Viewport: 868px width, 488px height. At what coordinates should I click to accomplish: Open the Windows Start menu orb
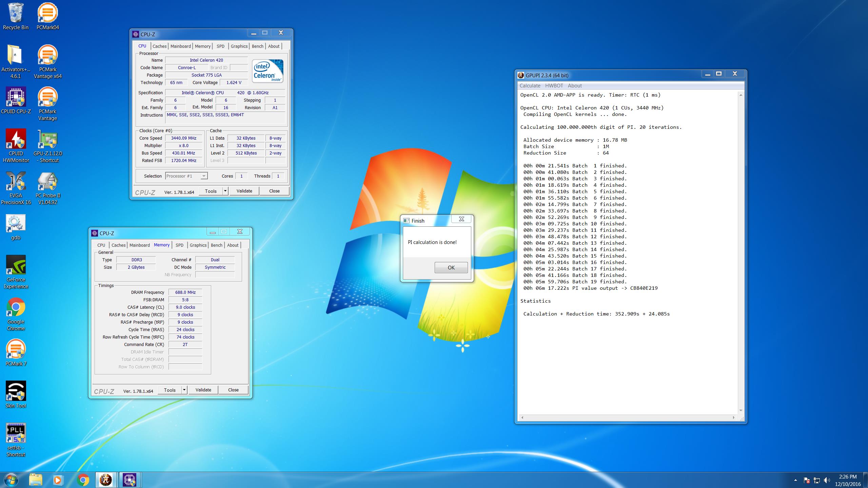(x=11, y=480)
